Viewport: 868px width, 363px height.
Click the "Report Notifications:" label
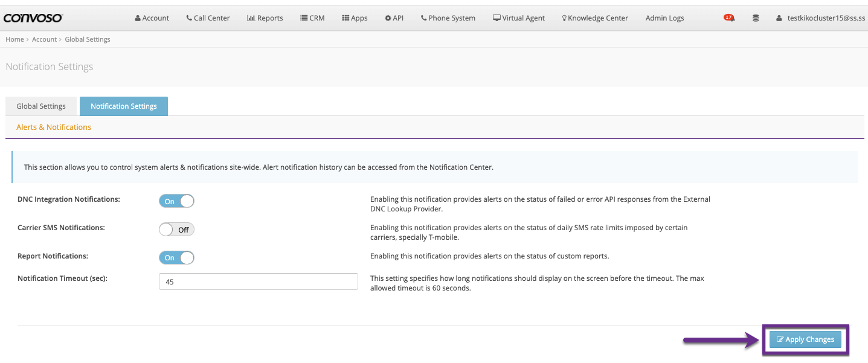(53, 255)
